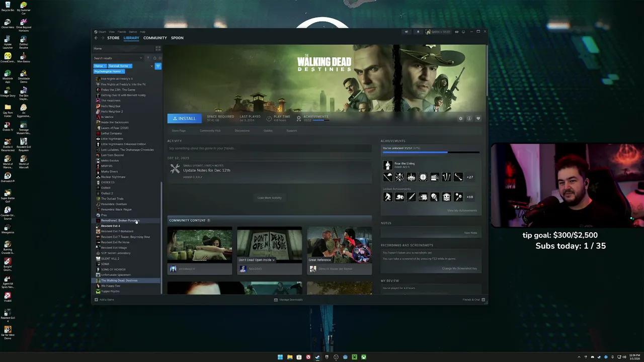Screen dimensions: 644x362
Task: Expand the +10 locked achievements
Action: coord(469,197)
